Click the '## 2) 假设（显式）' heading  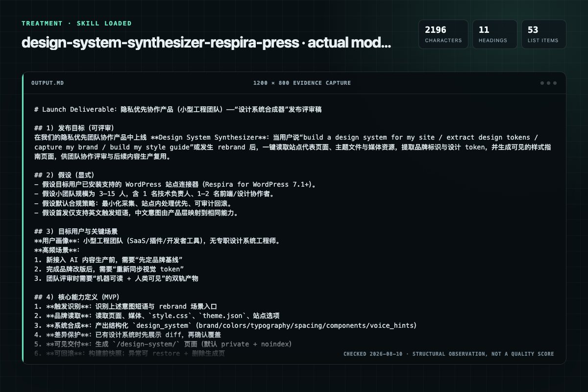pyautogui.click(x=64, y=175)
